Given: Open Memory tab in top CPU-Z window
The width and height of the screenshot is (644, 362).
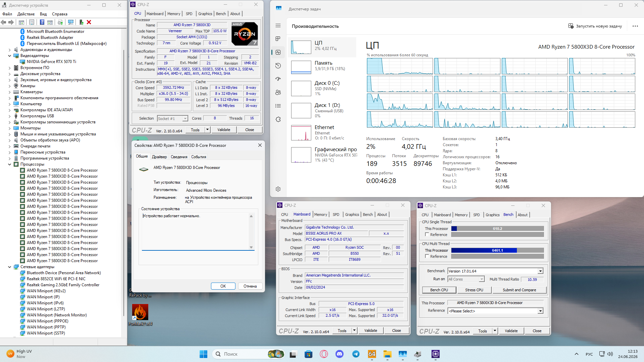Looking at the screenshot, I should [x=174, y=14].
